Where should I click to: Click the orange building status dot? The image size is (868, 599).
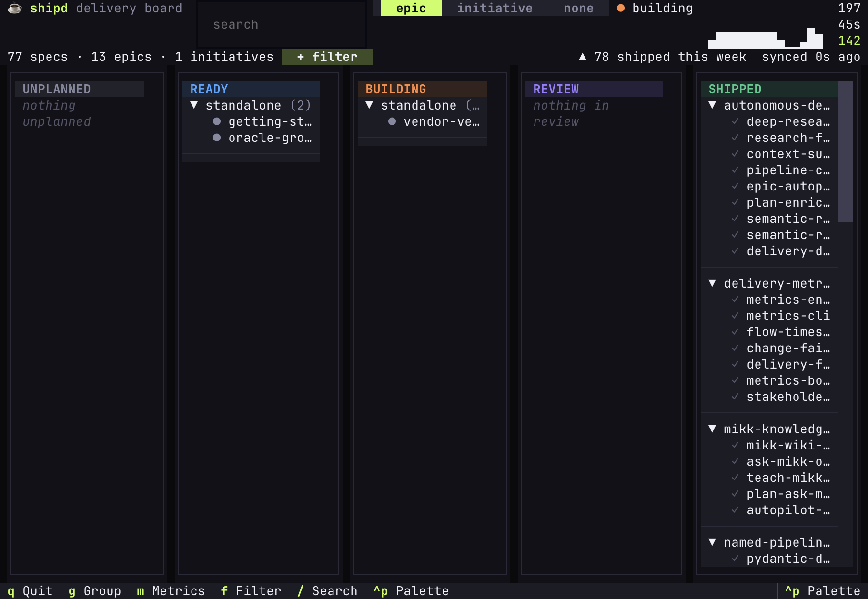pos(621,8)
